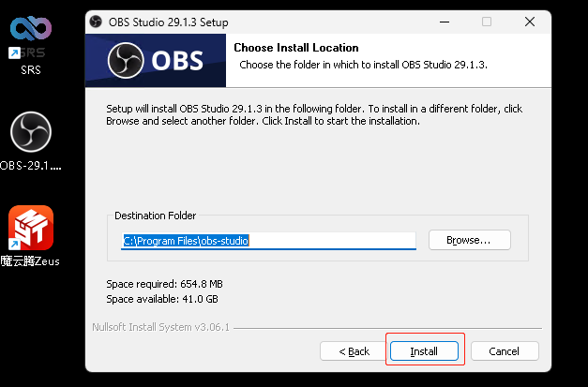Click the setup instruction paragraph text

(314, 115)
